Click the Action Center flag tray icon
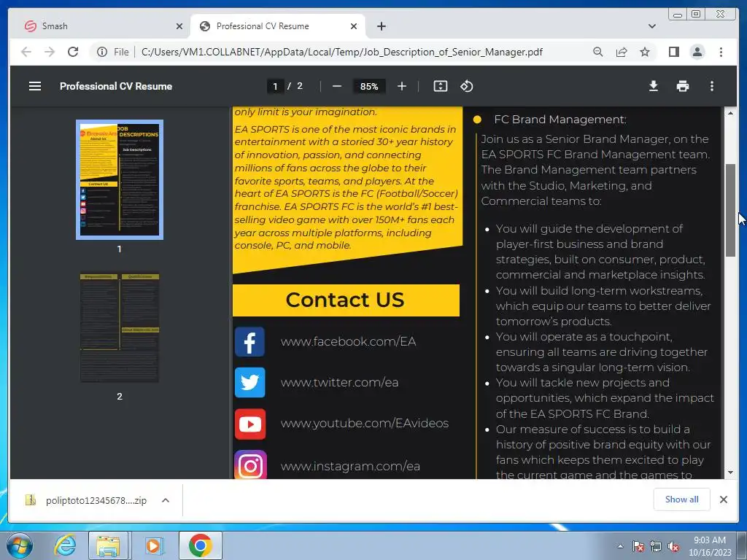Screen dimensions: 747x560 click(638, 547)
